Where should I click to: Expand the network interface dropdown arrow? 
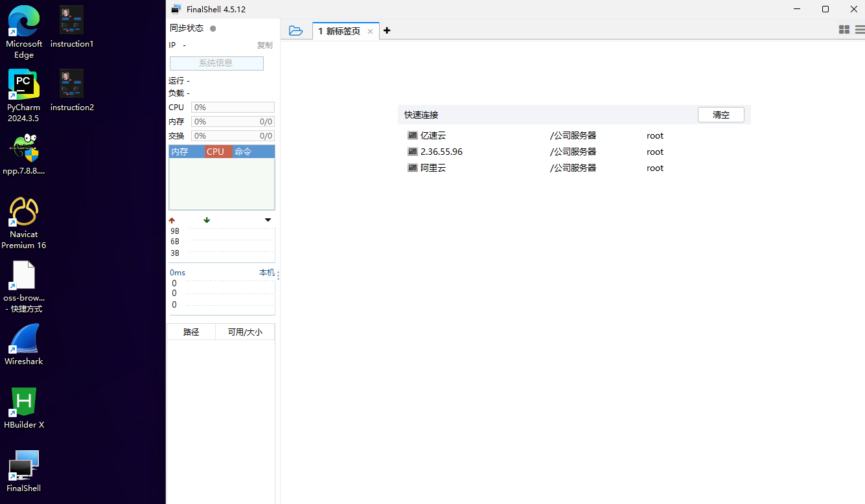(268, 220)
